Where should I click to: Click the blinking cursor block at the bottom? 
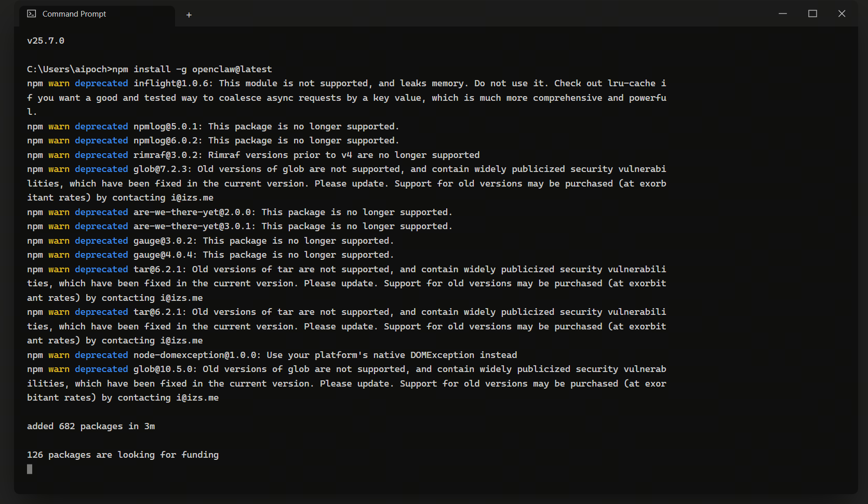pyautogui.click(x=30, y=469)
